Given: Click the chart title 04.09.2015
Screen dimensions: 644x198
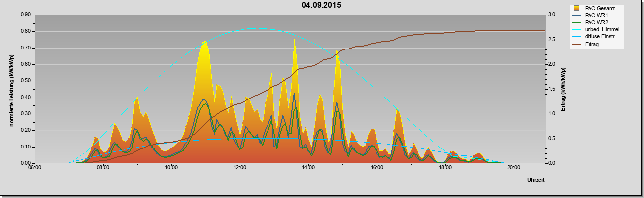Looking at the screenshot, I should pos(322,6).
